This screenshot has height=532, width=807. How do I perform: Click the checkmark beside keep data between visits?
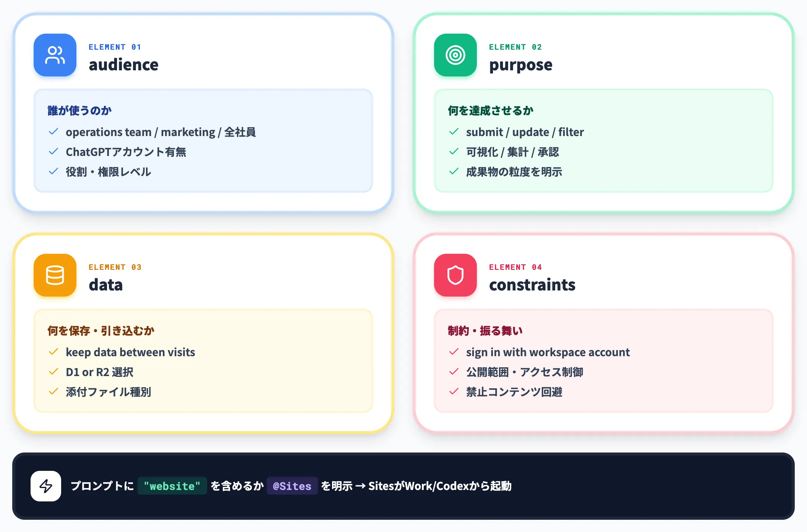(x=53, y=352)
